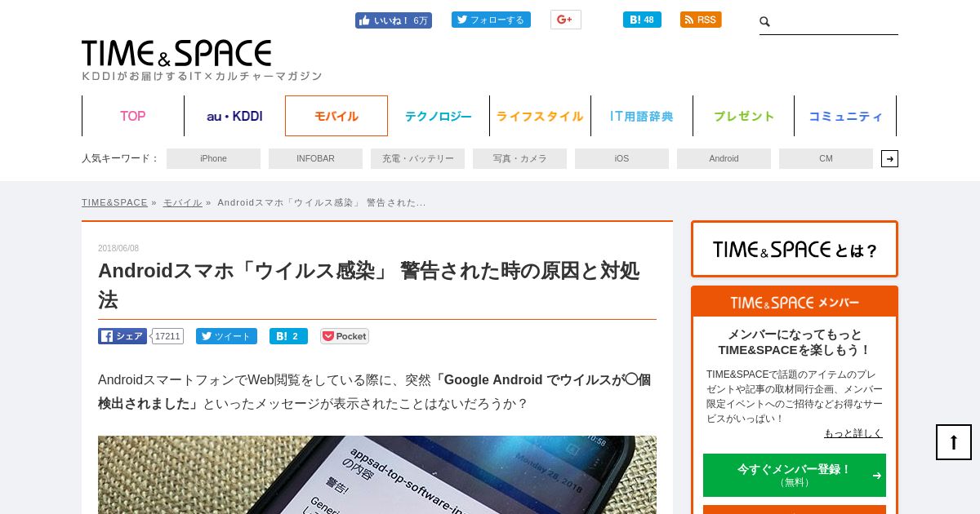
Task: Select the モバイル navigation tab
Action: click(x=336, y=116)
